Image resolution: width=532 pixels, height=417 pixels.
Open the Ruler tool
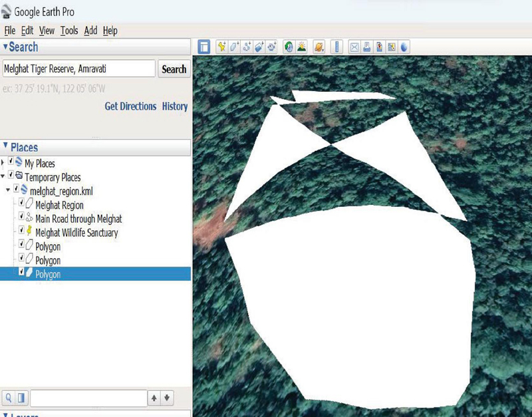[x=336, y=47]
